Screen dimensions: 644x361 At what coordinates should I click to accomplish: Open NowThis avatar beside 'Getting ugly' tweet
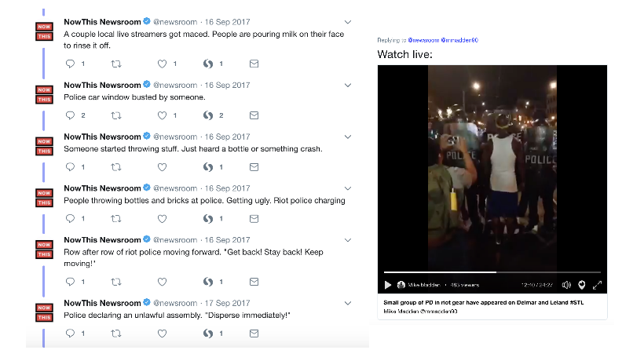(x=44, y=197)
